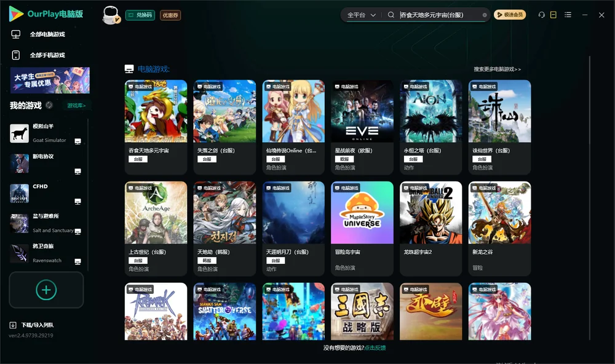The width and height of the screenshot is (615, 364).
Task: Open 天涯明月刀 (台服) game card
Action: (293, 229)
